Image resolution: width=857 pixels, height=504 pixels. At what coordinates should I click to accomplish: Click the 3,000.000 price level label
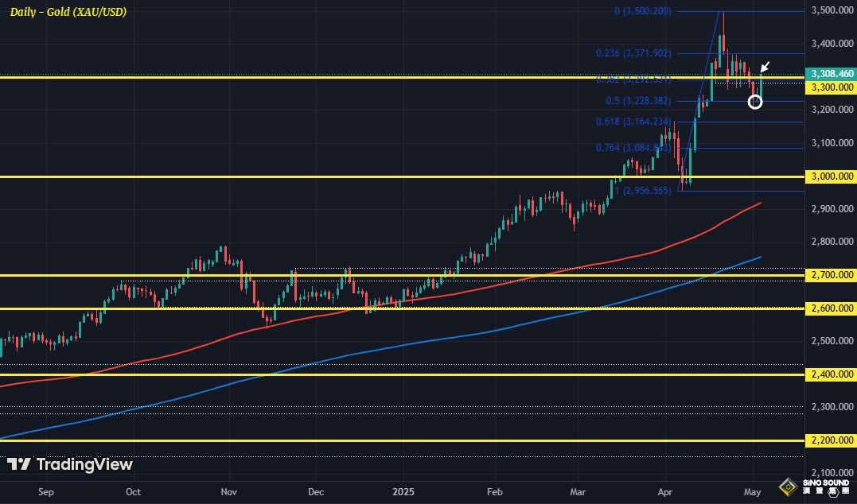tap(831, 176)
